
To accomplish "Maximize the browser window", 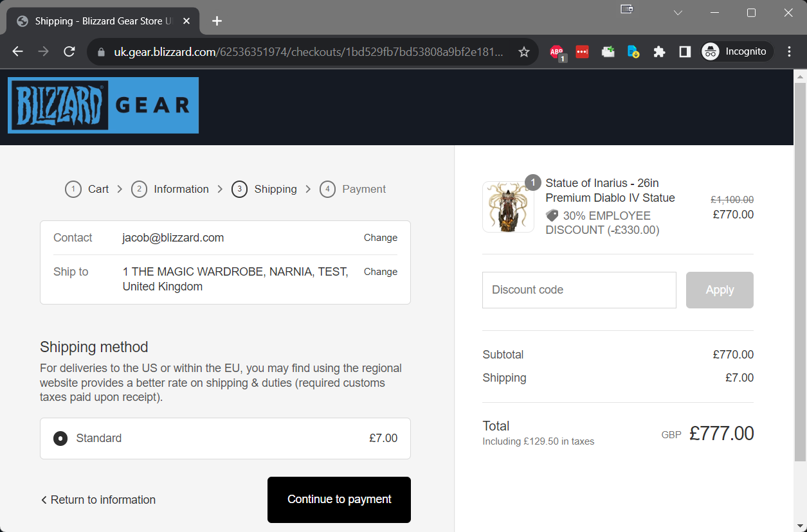I will tap(751, 13).
